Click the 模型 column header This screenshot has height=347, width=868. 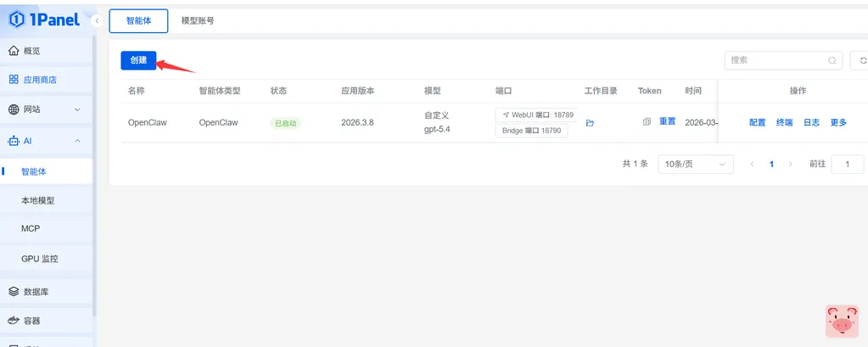coord(433,91)
